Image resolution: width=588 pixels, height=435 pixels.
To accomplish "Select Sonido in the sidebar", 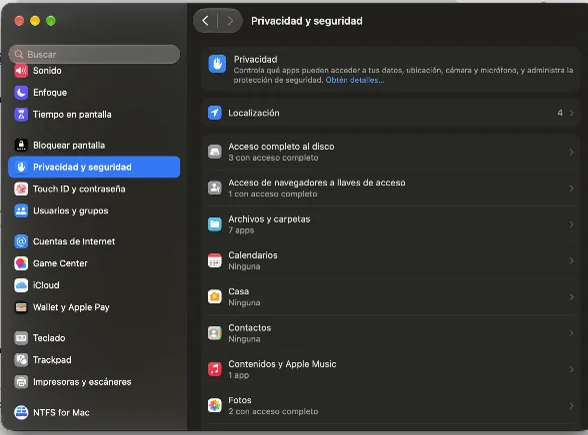I will click(x=94, y=70).
